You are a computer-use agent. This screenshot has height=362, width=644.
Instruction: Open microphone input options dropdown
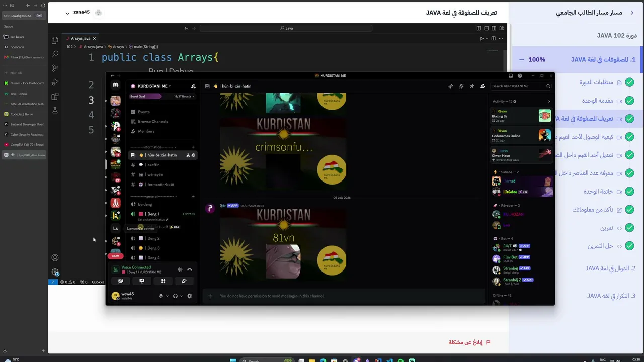pyautogui.click(x=167, y=296)
